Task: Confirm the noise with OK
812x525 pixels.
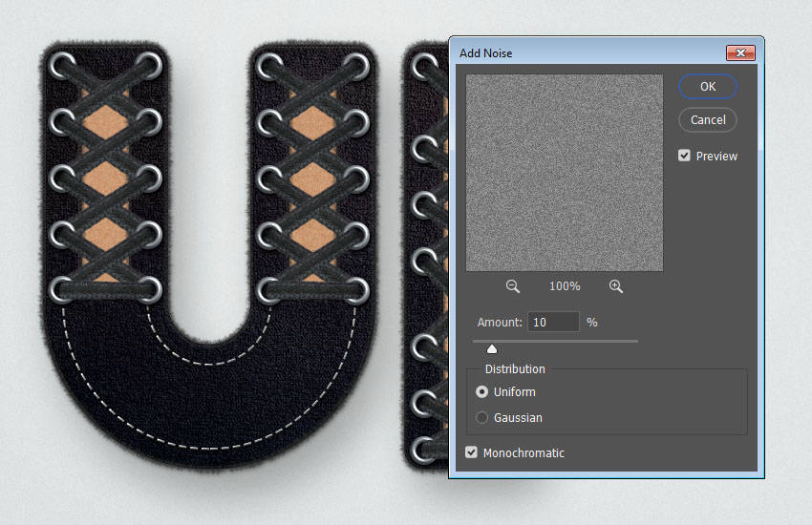Action: coord(708,86)
